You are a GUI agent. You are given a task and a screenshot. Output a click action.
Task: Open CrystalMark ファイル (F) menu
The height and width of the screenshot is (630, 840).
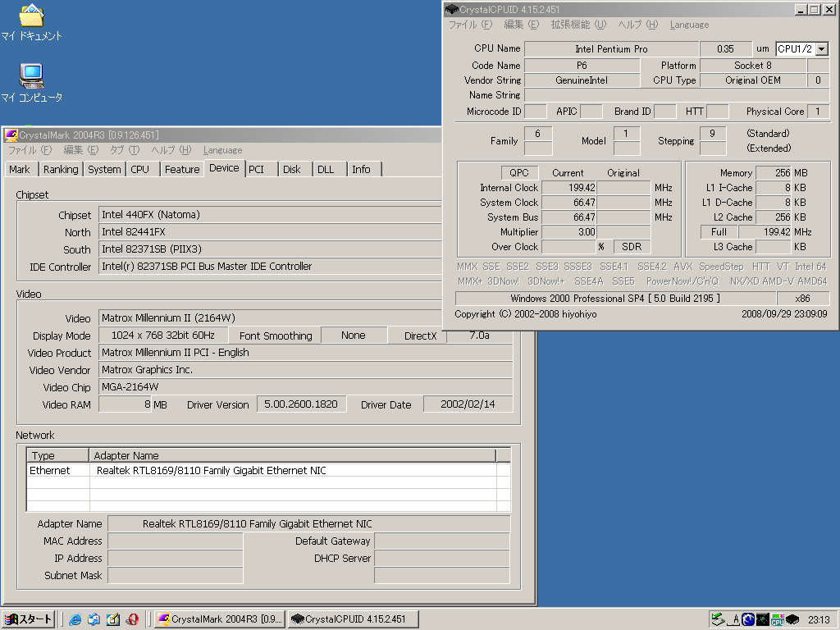click(x=30, y=150)
